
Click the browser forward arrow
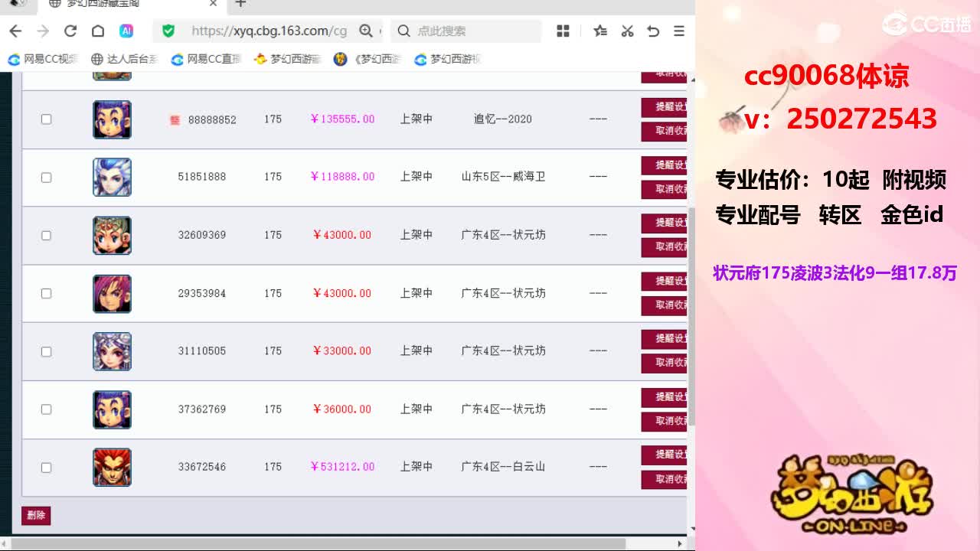coord(43,31)
